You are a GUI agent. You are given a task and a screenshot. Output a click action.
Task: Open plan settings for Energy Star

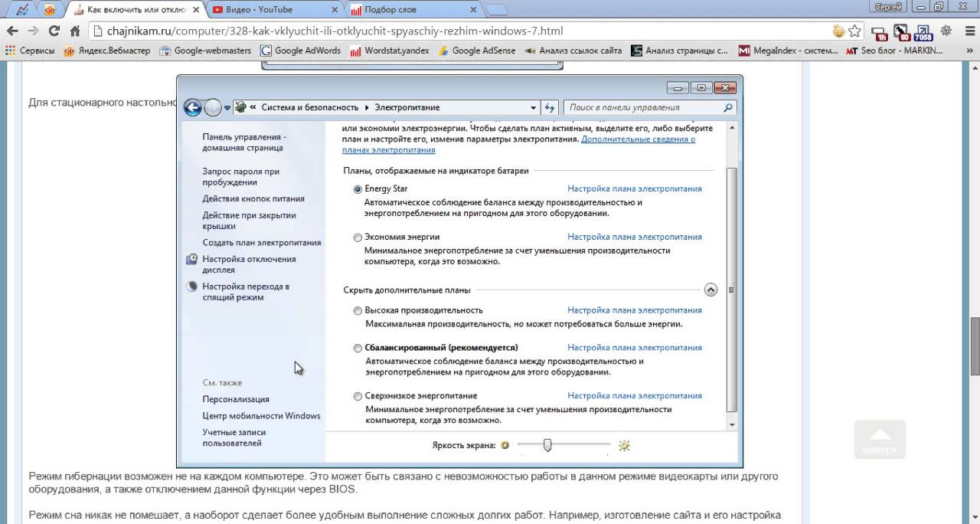coord(635,188)
